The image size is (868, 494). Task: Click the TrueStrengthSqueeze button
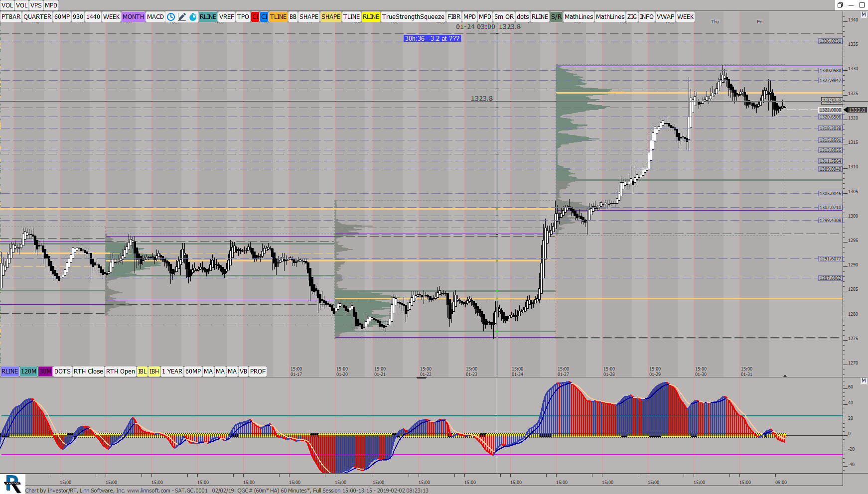413,17
